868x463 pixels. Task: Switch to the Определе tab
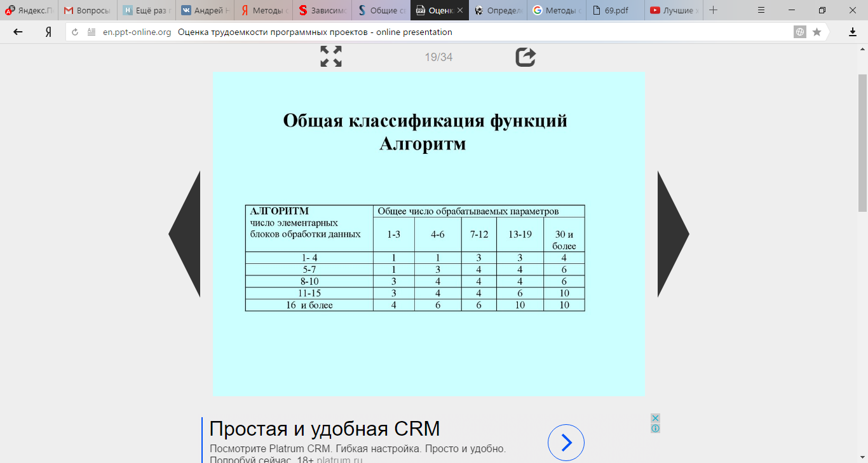coord(498,10)
